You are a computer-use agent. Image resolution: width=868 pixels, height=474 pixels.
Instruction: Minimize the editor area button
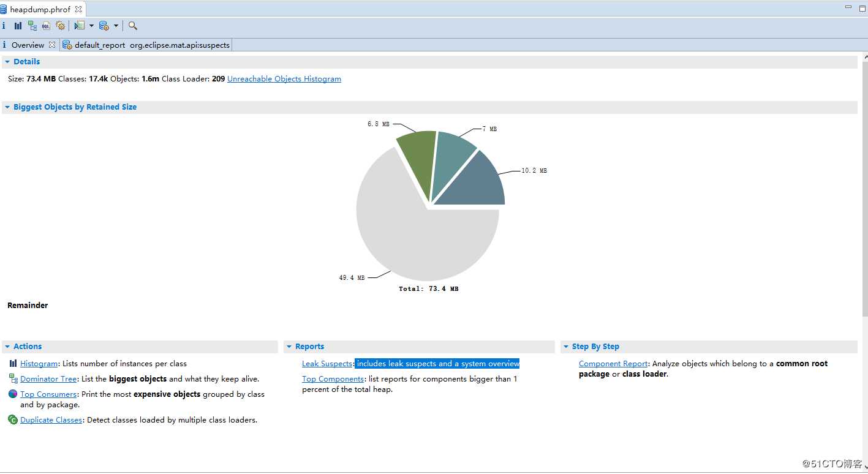pyautogui.click(x=848, y=7)
